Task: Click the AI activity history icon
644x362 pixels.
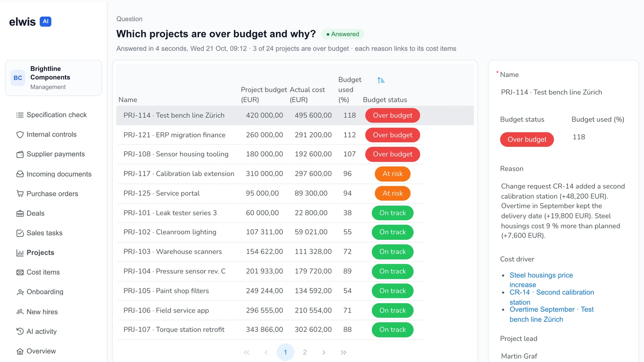Action: click(x=20, y=331)
